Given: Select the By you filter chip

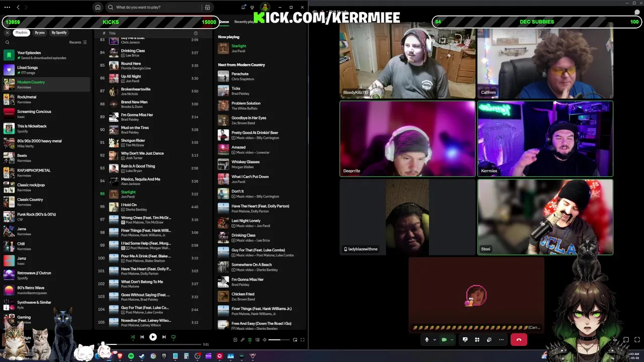Looking at the screenshot, I should (40, 33).
